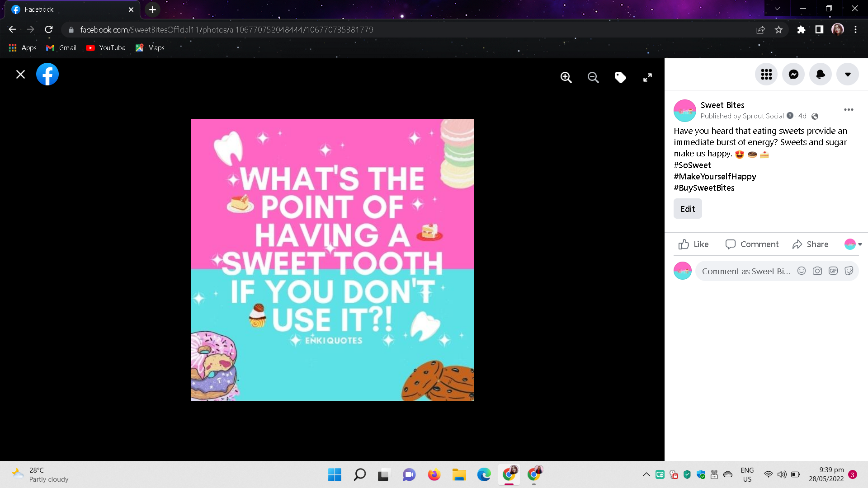Image resolution: width=868 pixels, height=488 pixels.
Task: Close the Facebook tab
Action: (131, 9)
